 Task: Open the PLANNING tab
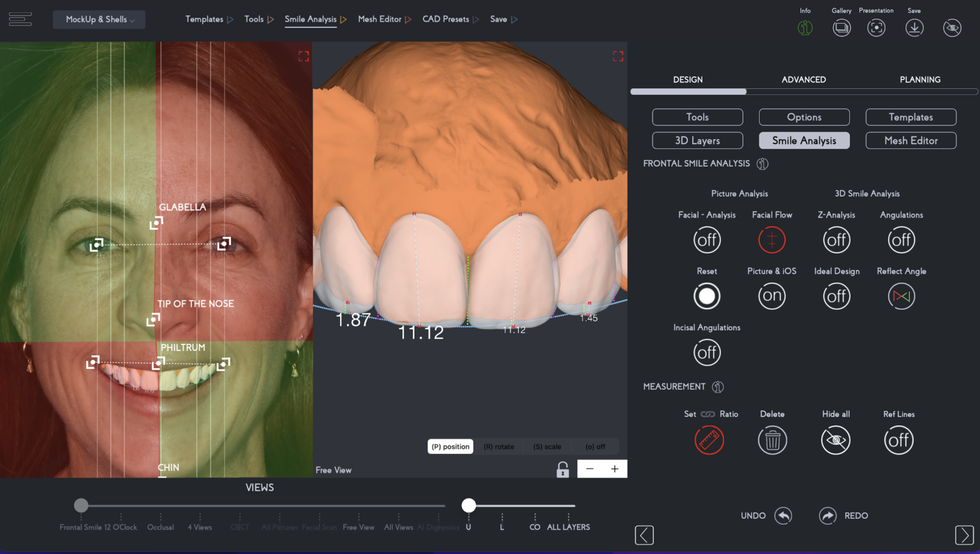(921, 79)
